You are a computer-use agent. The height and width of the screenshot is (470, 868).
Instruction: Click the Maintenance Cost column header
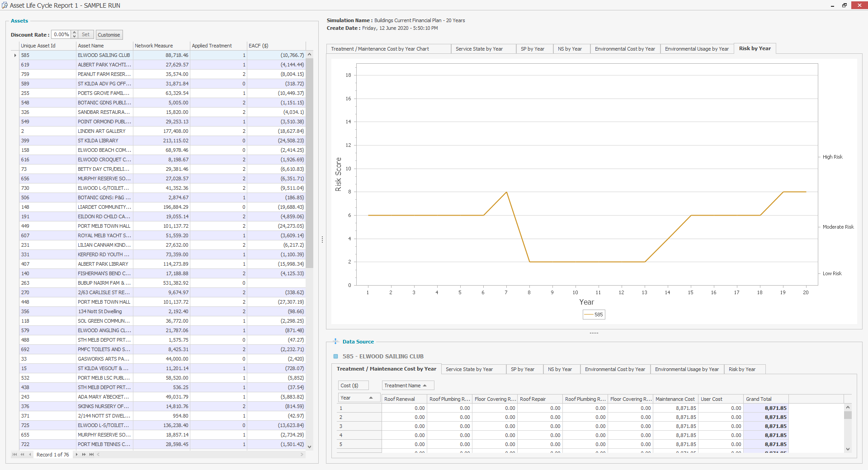click(x=675, y=399)
